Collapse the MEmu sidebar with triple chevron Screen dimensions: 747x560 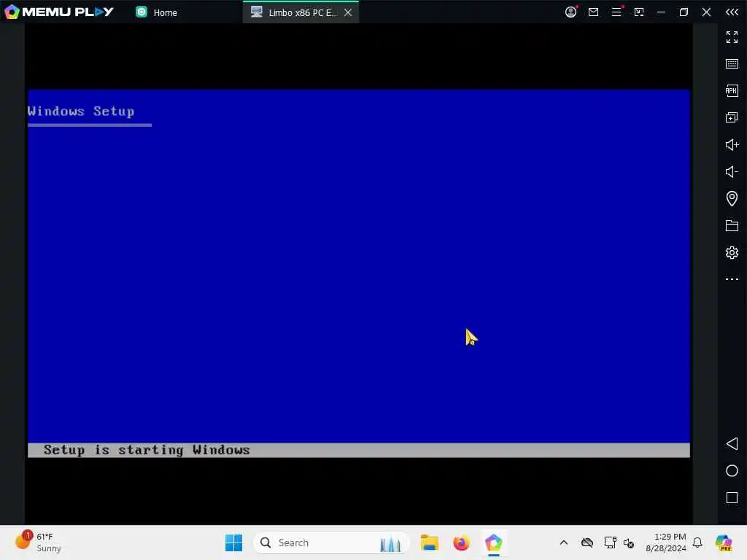coord(732,12)
